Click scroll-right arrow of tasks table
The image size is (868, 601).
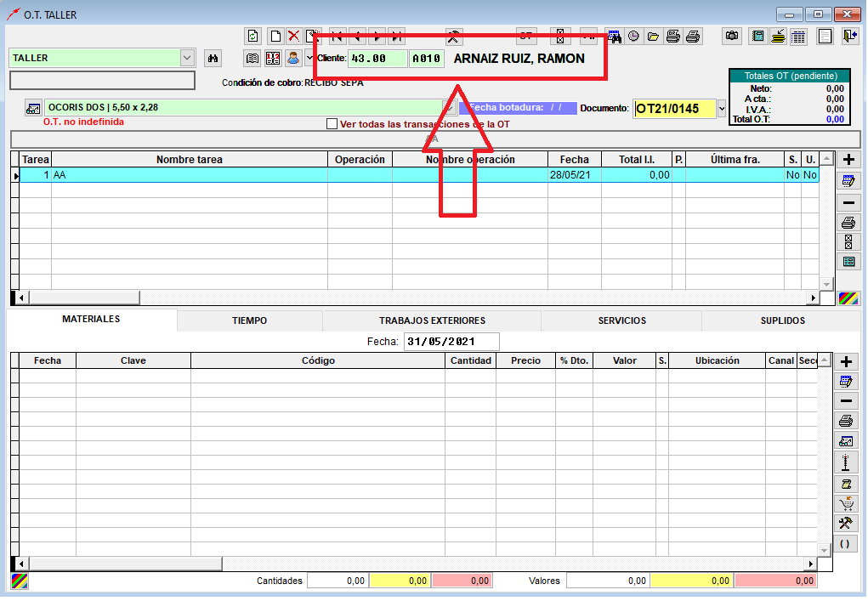click(x=813, y=298)
